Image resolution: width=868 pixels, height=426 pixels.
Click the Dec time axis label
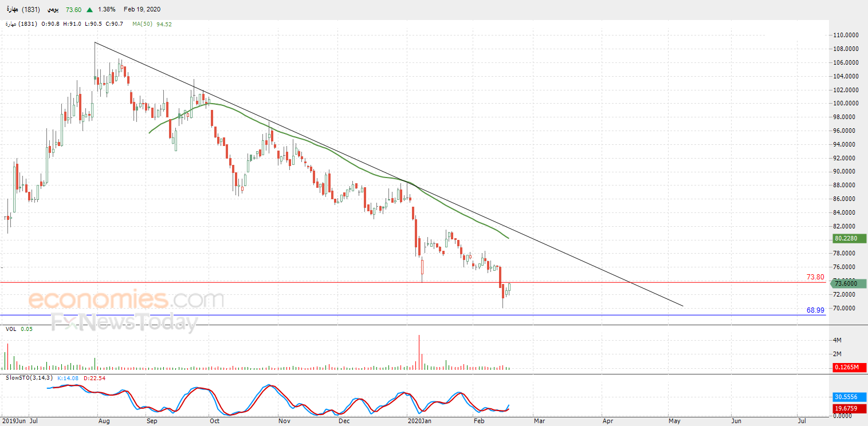(x=344, y=421)
